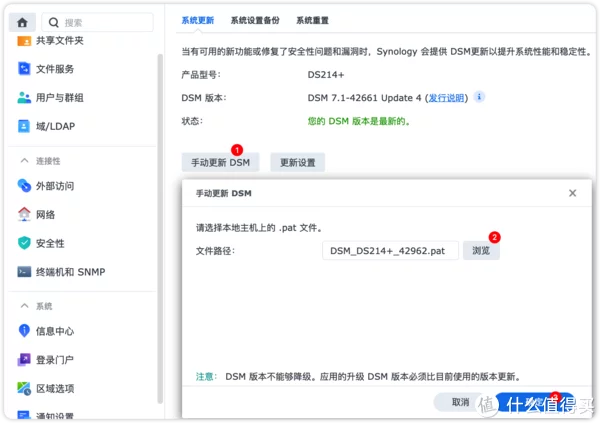Select the 终端机和 SNMP sidebar label
This screenshot has height=423, width=600.
(x=70, y=272)
